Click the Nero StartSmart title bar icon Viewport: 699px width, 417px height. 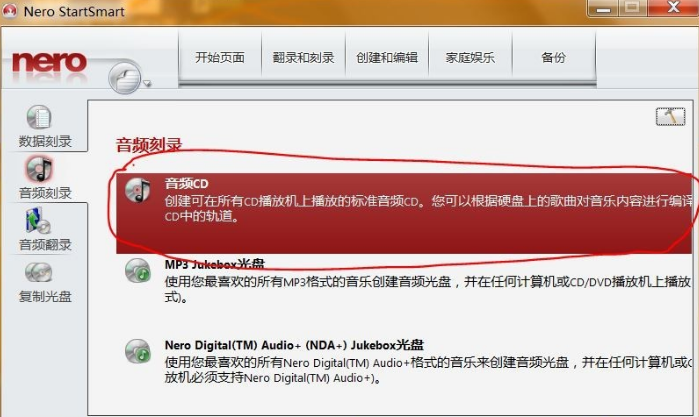pos(10,11)
